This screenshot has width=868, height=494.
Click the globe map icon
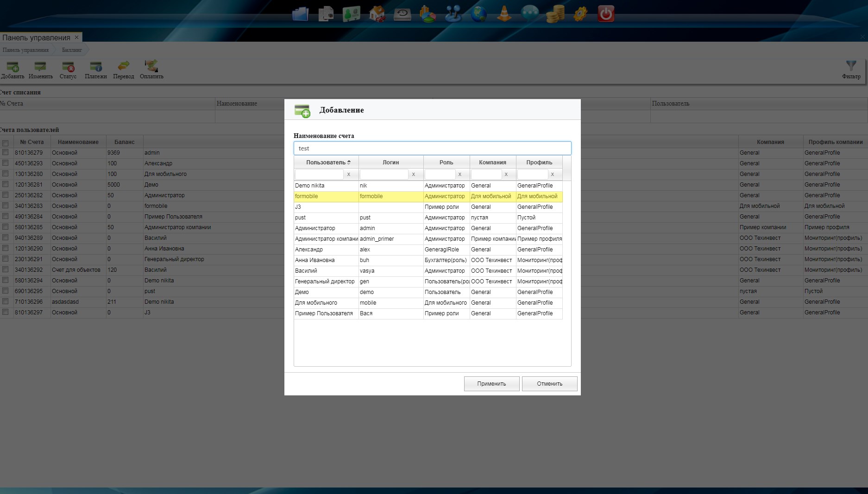pyautogui.click(x=478, y=14)
